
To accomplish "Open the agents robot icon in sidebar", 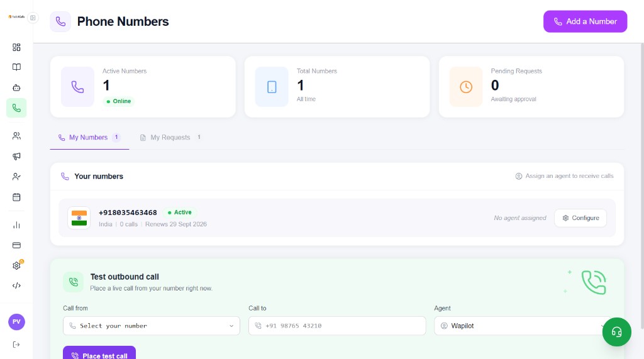I will point(16,87).
